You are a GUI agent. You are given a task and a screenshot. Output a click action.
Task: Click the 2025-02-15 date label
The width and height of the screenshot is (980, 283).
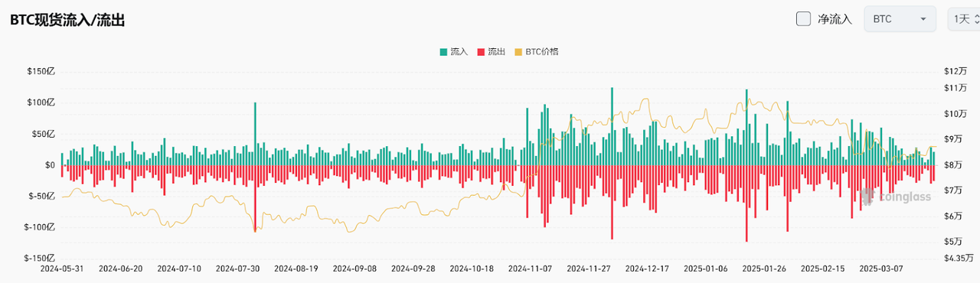(822, 269)
